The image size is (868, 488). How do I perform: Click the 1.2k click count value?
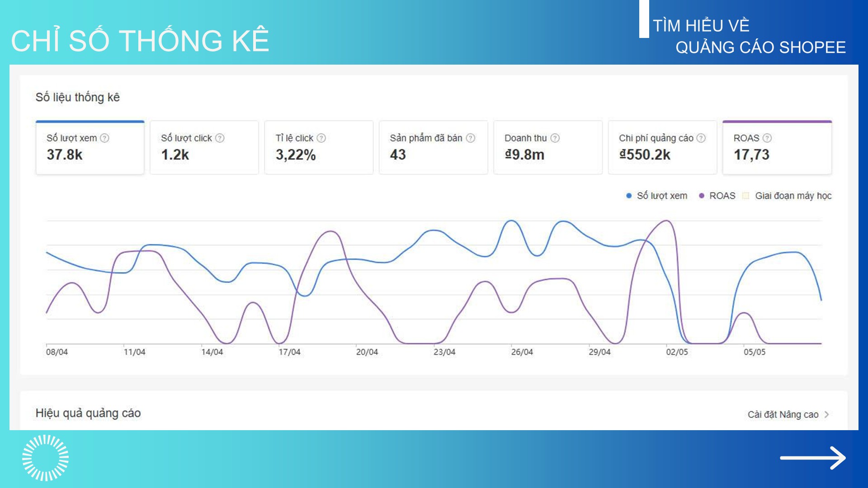click(175, 155)
